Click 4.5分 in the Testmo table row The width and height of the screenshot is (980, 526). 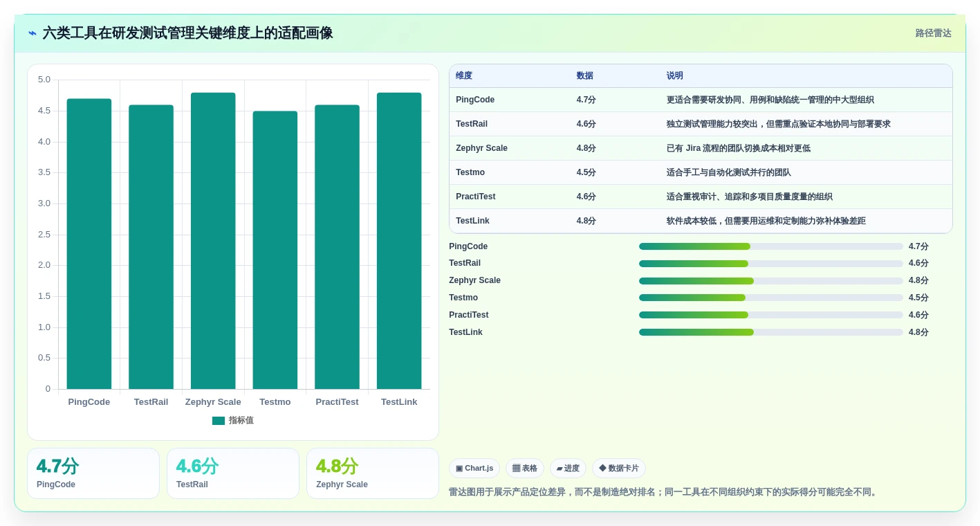(586, 172)
